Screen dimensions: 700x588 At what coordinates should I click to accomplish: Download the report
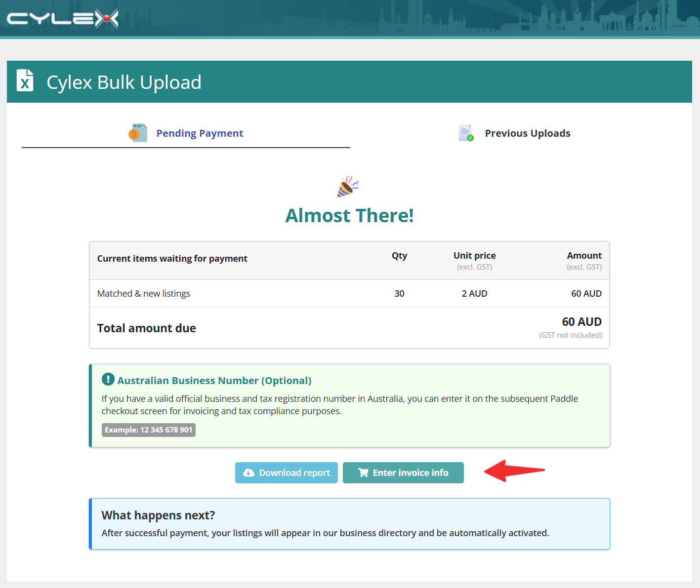point(287,473)
